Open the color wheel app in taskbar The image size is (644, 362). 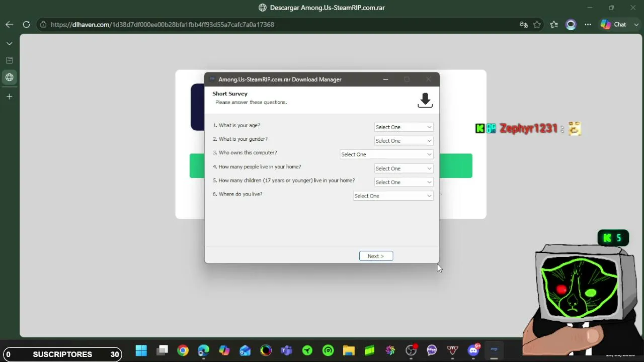pyautogui.click(x=266, y=350)
